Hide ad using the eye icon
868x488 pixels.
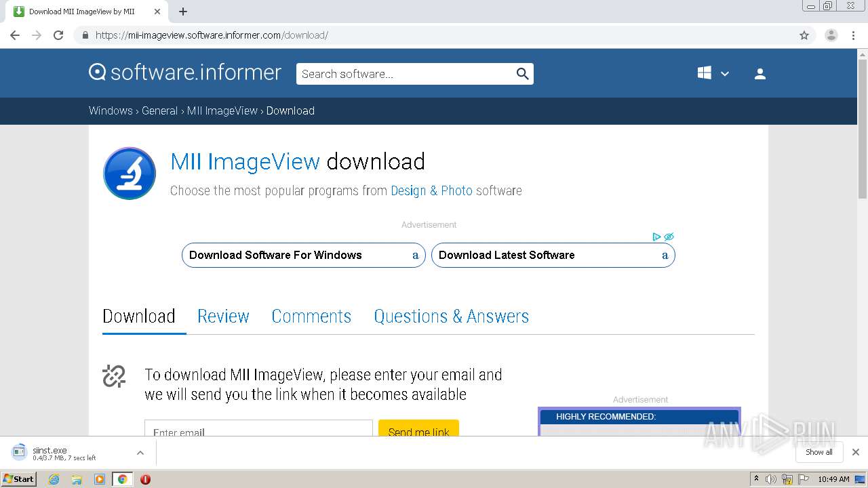coord(669,237)
